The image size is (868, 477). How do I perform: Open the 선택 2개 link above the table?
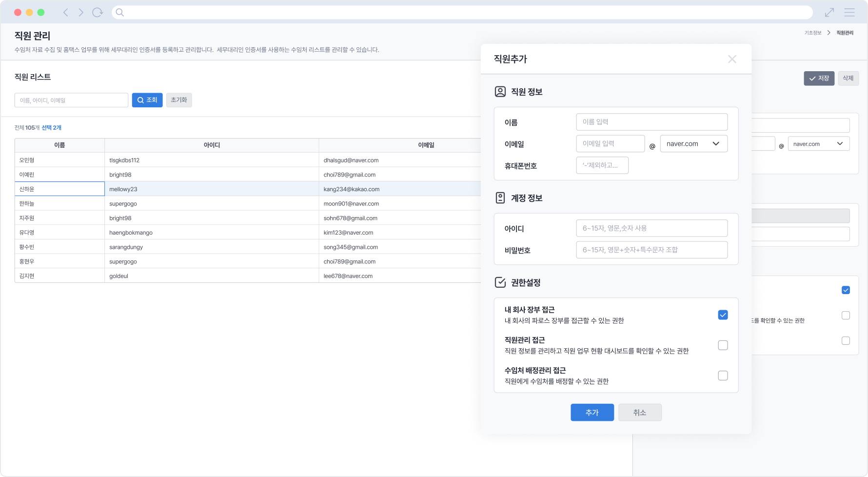click(51, 127)
